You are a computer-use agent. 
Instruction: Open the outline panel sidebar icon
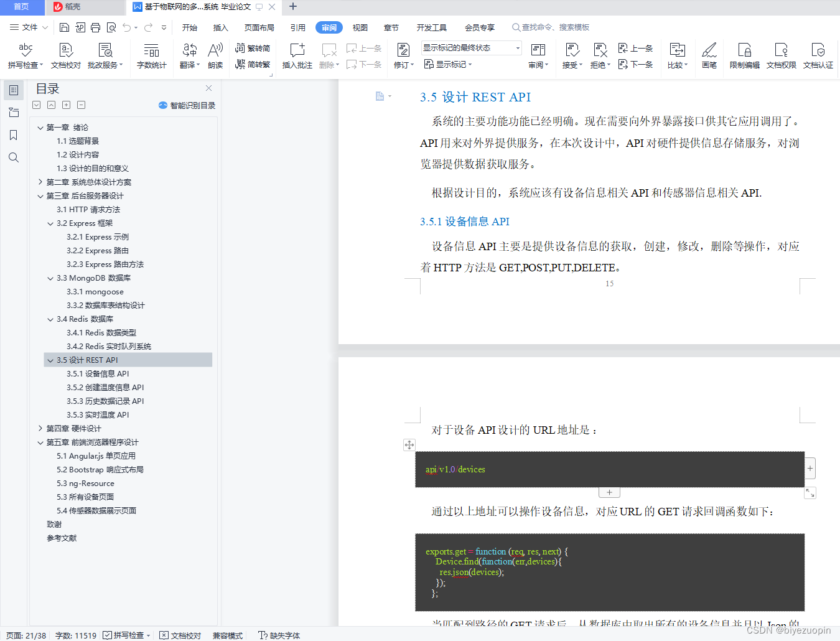(x=14, y=90)
